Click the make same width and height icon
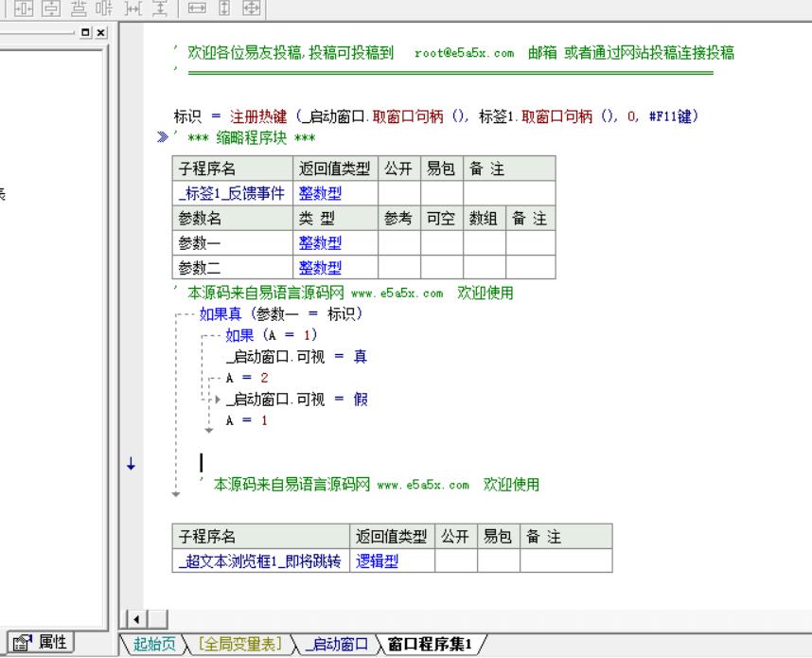 click(x=253, y=9)
